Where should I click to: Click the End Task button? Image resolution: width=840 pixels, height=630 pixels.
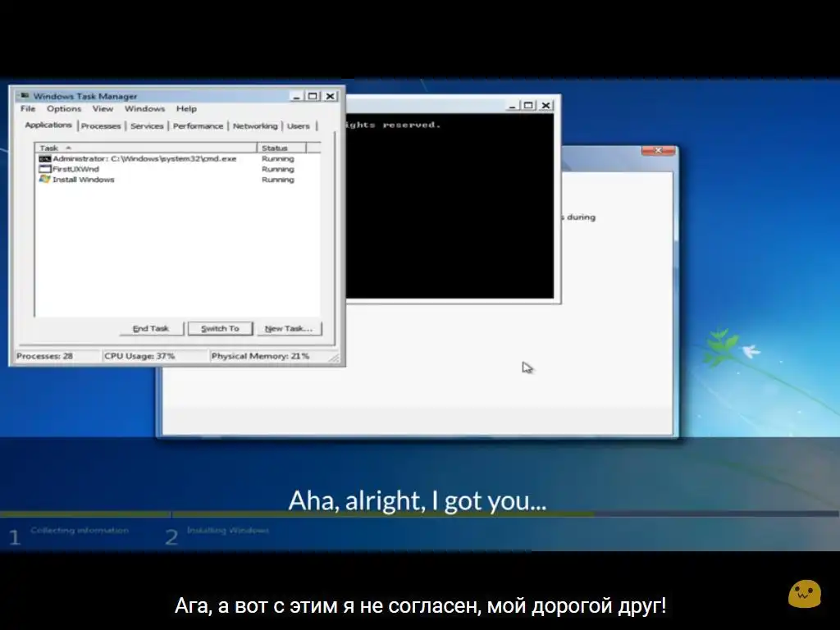pyautogui.click(x=151, y=328)
